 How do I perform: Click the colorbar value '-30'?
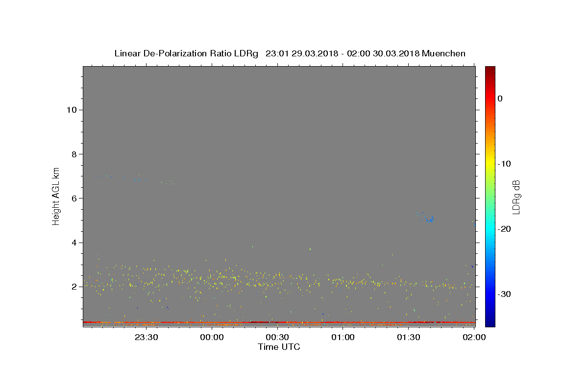click(505, 294)
